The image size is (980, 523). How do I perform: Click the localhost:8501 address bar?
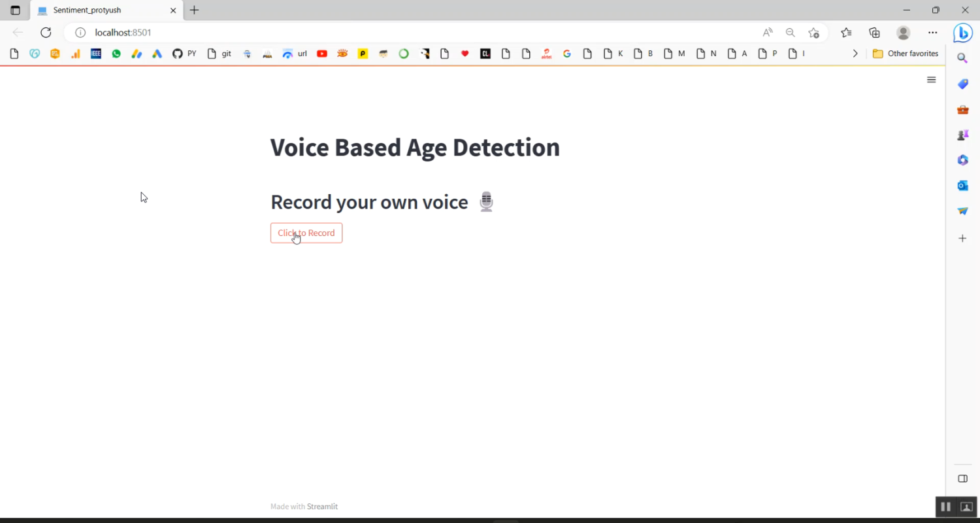392,33
